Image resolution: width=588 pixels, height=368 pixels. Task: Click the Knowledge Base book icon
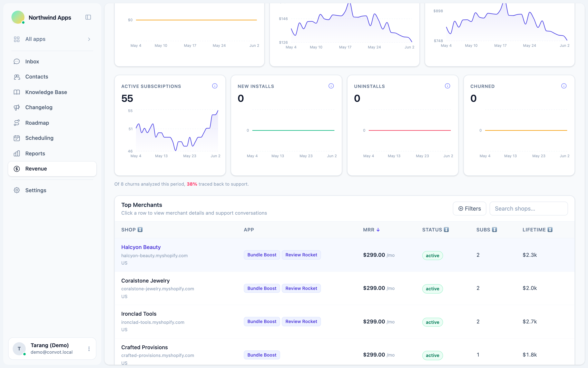17,92
